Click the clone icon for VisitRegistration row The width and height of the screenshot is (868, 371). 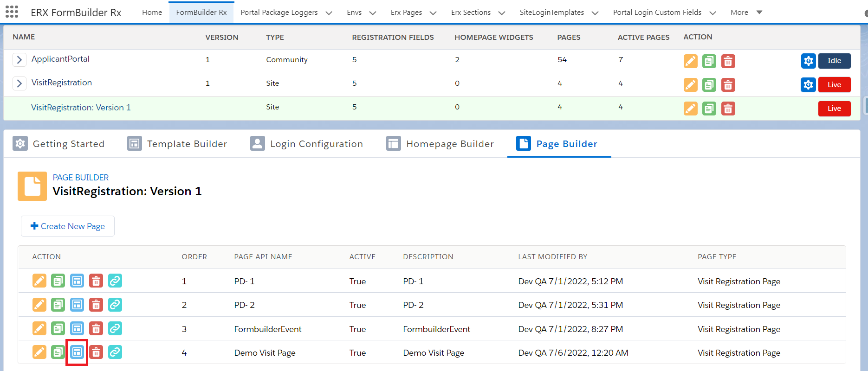tap(709, 85)
